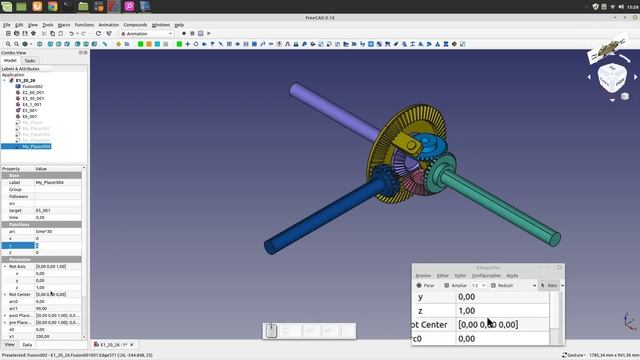Select Fusion002 in the model tree
The width and height of the screenshot is (640, 360).
32,87
